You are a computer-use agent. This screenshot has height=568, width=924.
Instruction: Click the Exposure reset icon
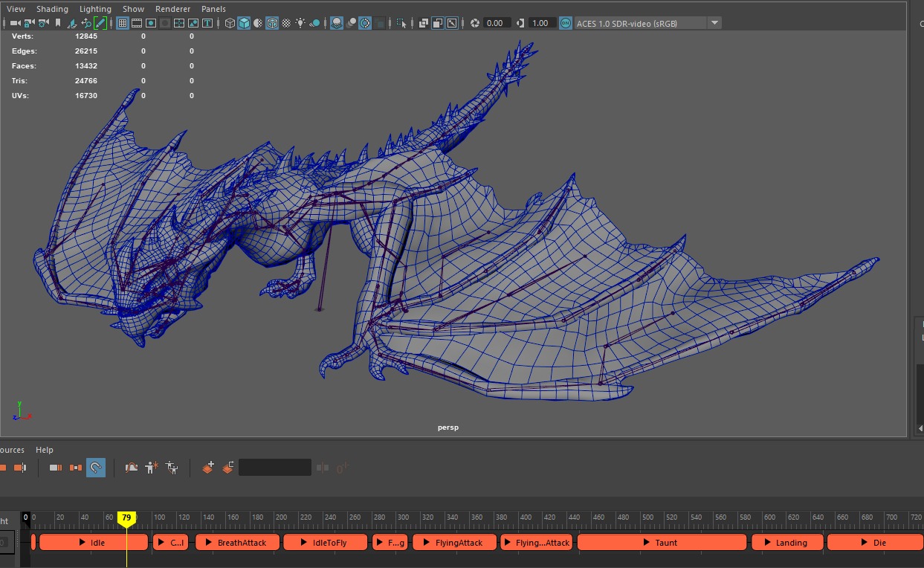point(476,23)
